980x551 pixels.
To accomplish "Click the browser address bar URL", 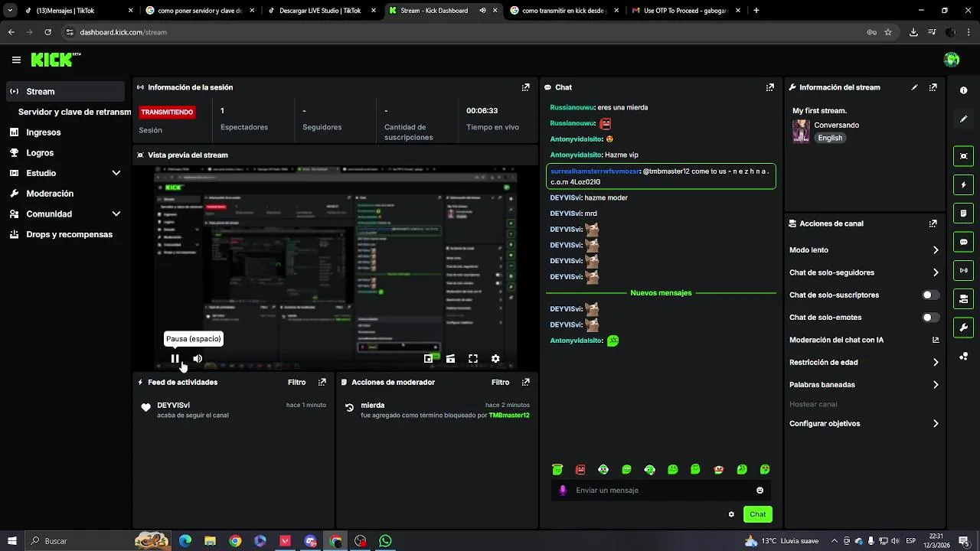I will coord(123,32).
